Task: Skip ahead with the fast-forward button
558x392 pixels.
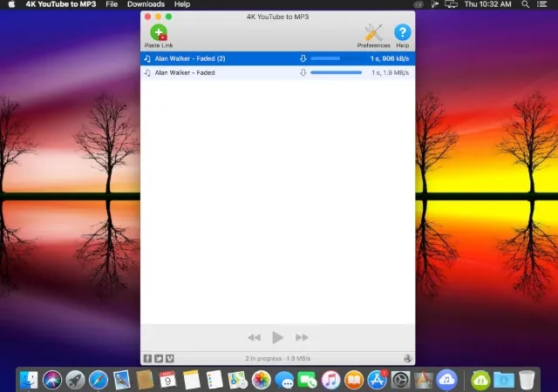Action: (302, 337)
